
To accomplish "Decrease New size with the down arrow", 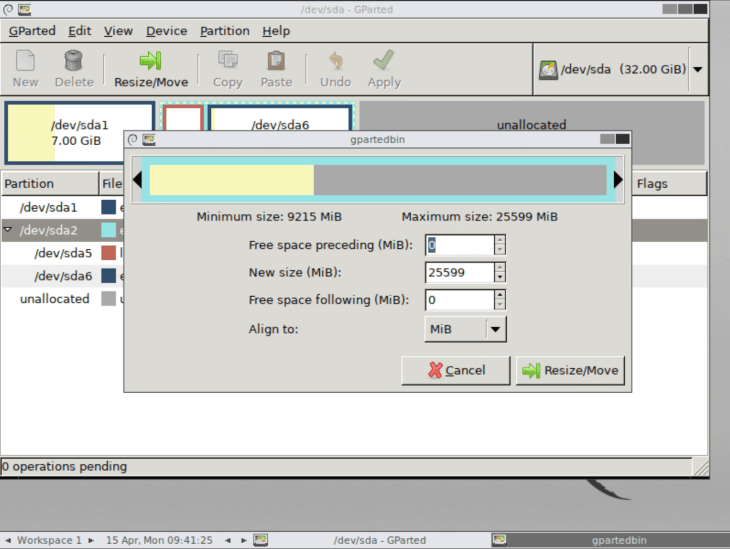I will [500, 278].
